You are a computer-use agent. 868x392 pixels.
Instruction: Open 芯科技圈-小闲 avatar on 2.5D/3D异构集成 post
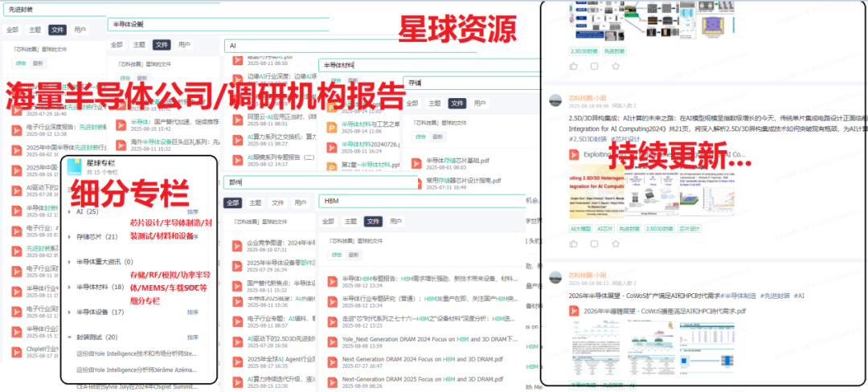(x=555, y=100)
